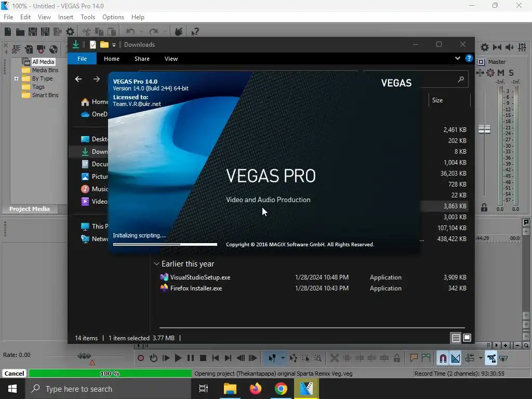Toggle Enable Snapping magnet icon
This screenshot has height=399, width=532.
(x=443, y=358)
